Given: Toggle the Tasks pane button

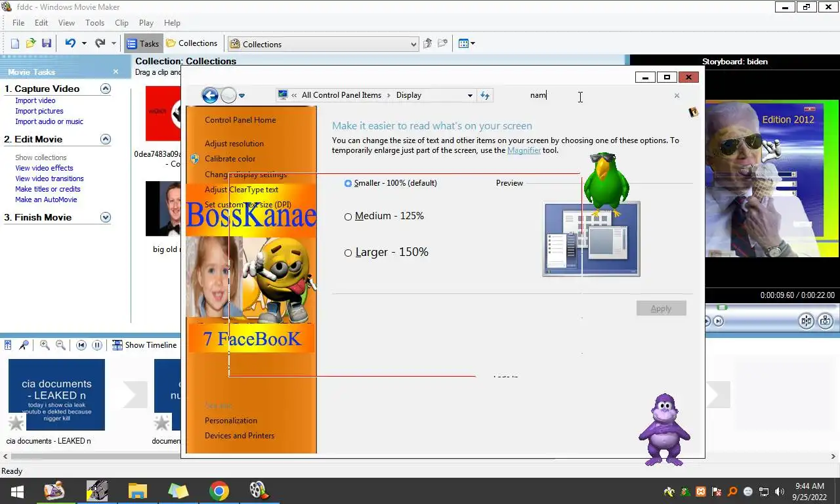Looking at the screenshot, I should coord(142,43).
